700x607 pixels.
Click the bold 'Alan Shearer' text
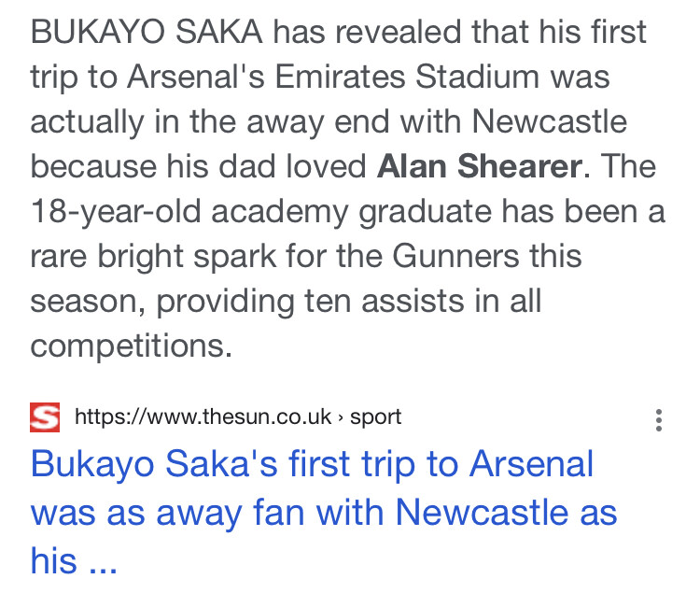[x=480, y=166]
